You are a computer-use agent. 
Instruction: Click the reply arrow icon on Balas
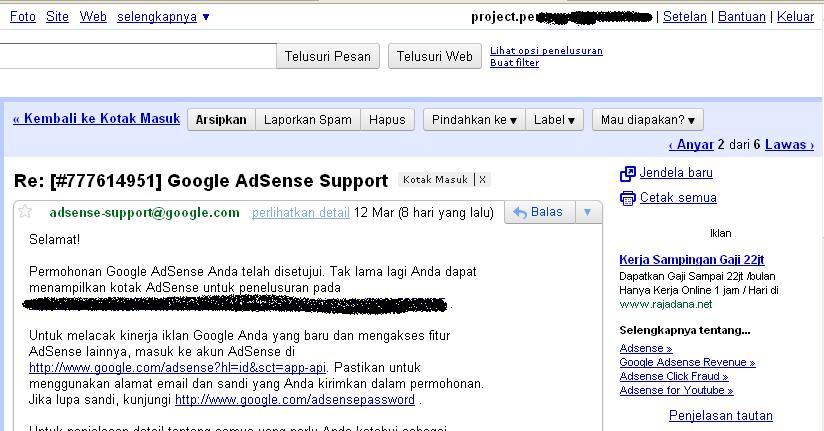[x=520, y=212]
